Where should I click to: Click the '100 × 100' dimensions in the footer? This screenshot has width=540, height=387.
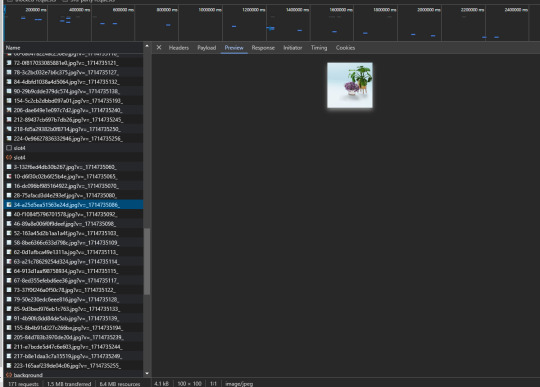(x=189, y=384)
